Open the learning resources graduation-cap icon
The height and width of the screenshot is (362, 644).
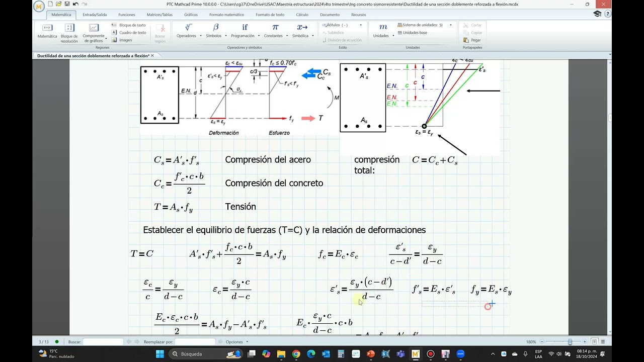pos(597,14)
